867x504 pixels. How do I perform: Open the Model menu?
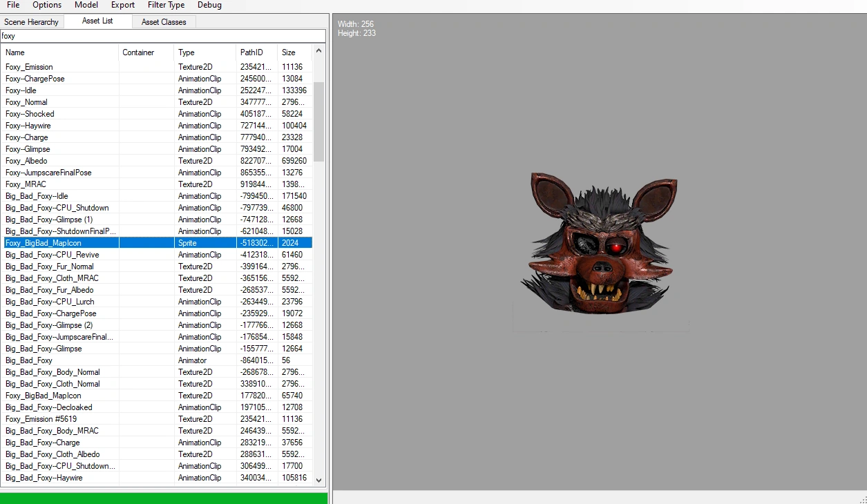point(86,5)
